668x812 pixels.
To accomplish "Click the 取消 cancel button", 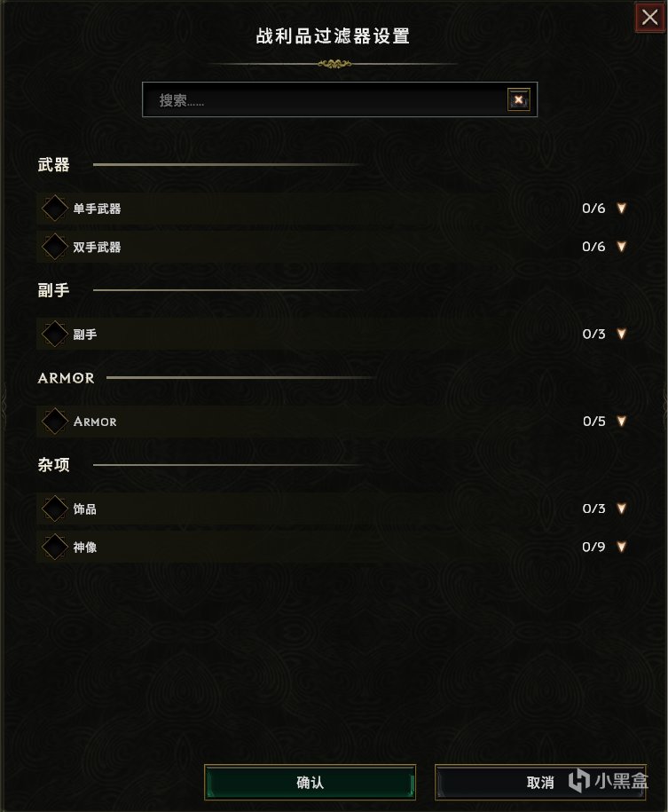I will (540, 783).
